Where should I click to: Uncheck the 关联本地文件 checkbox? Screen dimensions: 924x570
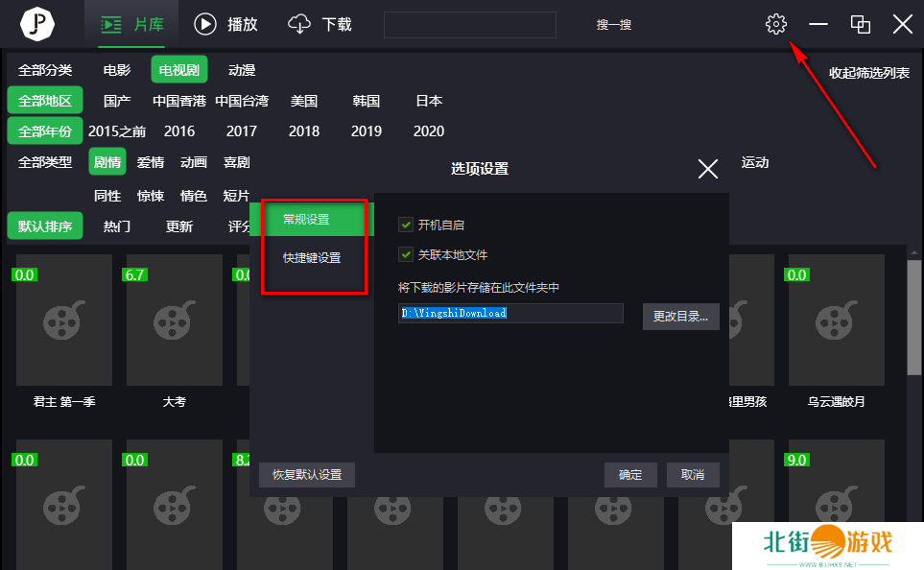[x=406, y=255]
